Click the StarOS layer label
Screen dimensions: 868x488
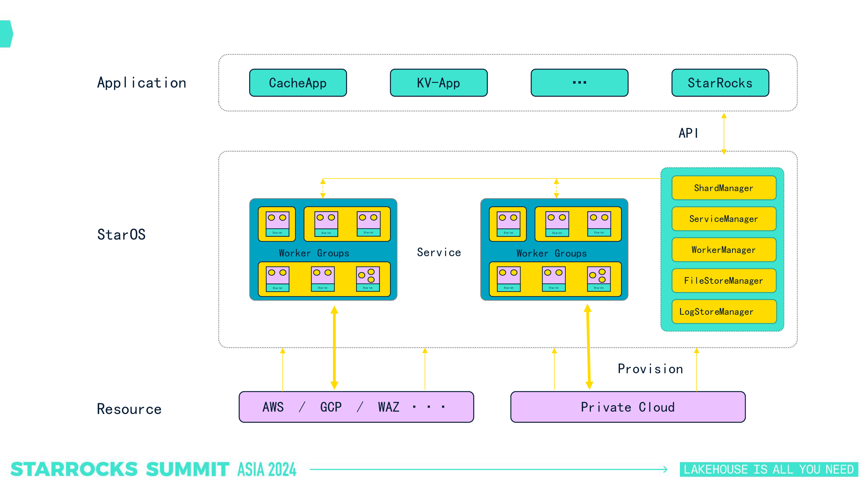tap(121, 235)
